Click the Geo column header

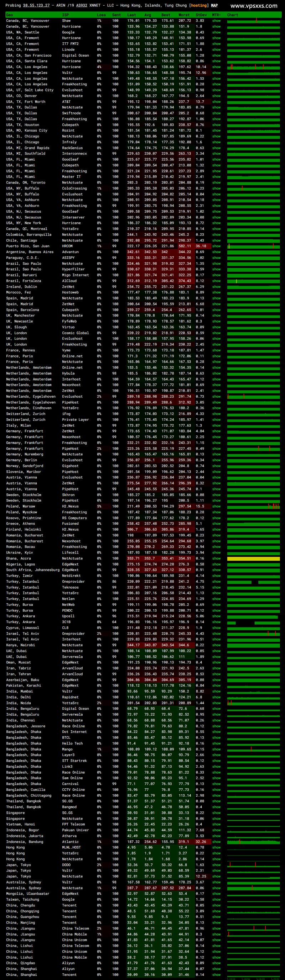(10, 15)
